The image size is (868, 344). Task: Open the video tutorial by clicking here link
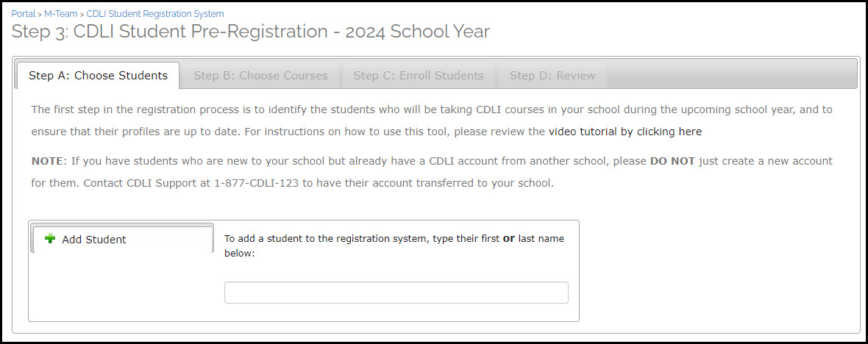625,132
